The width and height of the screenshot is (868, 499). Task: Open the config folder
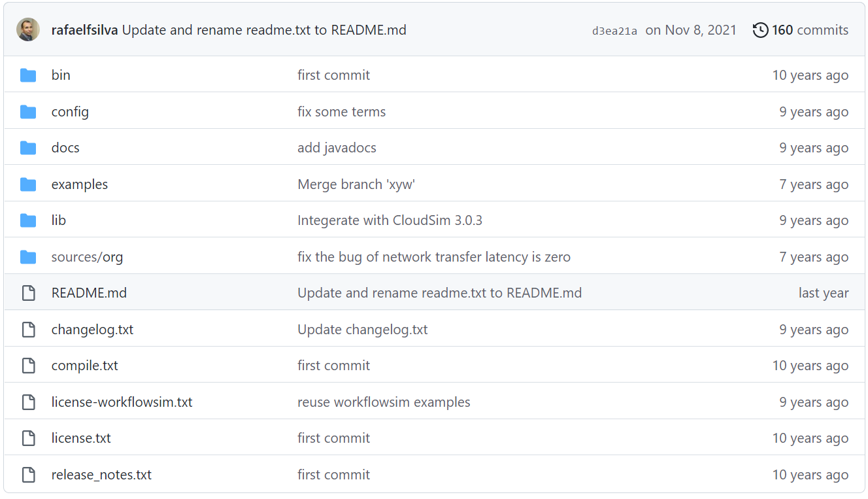pos(70,112)
